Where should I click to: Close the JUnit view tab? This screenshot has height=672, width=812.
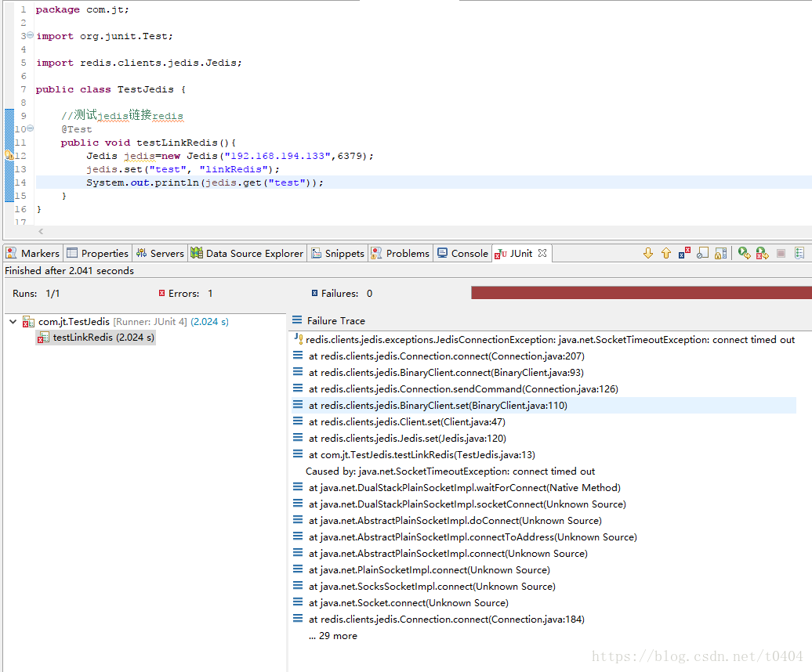(x=542, y=253)
